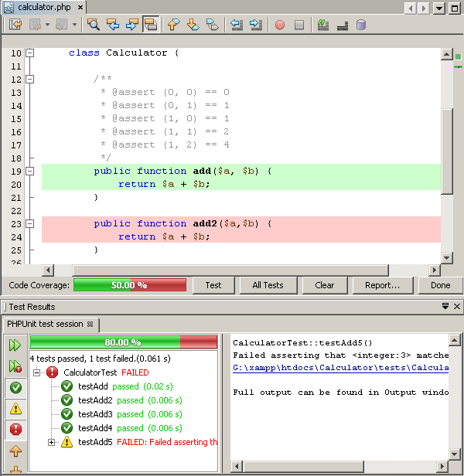This screenshot has height=476, width=464.
Task: Click the Shift Line Right icon
Action: coord(257,25)
